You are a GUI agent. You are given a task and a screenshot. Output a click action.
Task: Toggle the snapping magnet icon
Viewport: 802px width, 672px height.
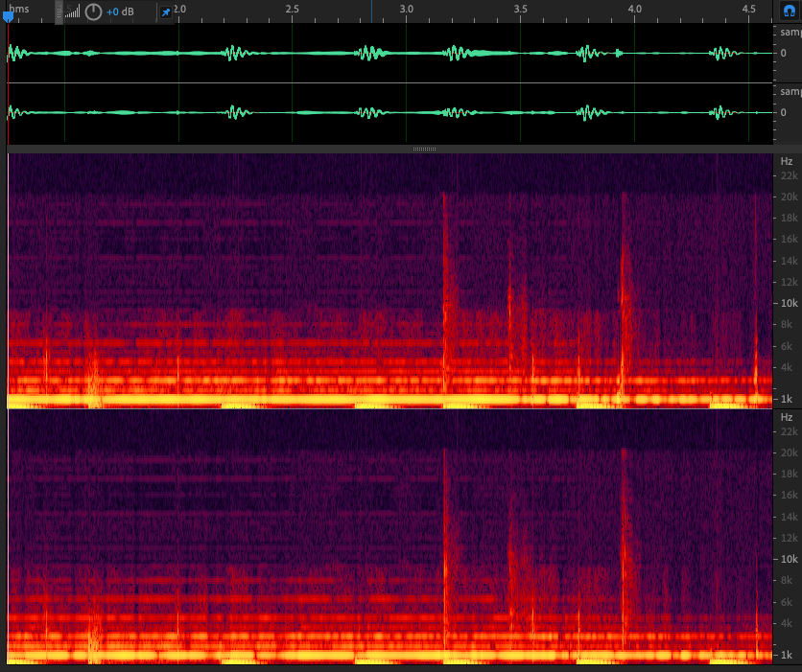click(x=790, y=11)
